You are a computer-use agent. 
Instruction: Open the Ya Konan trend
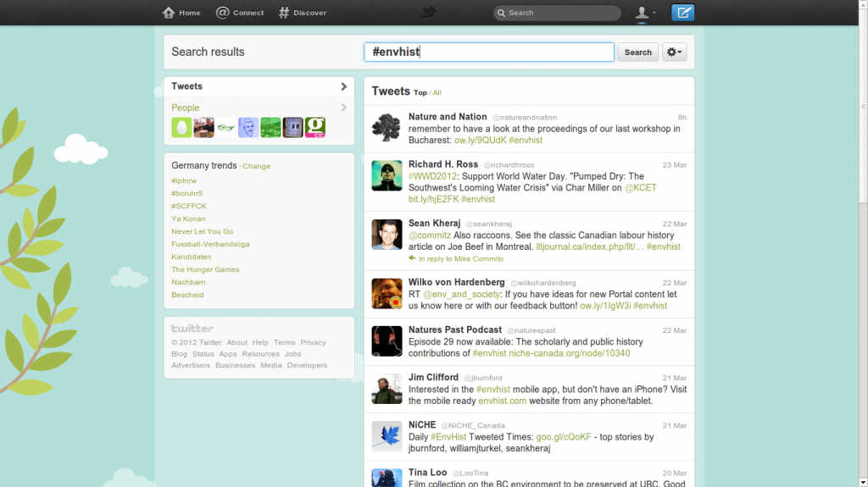click(x=188, y=219)
